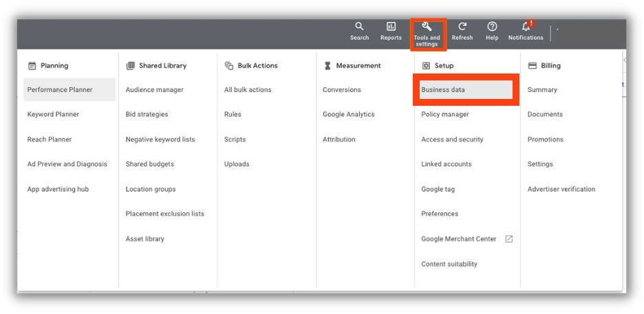Click the Planning calendar icon
This screenshot has width=644, height=314.
(32, 65)
